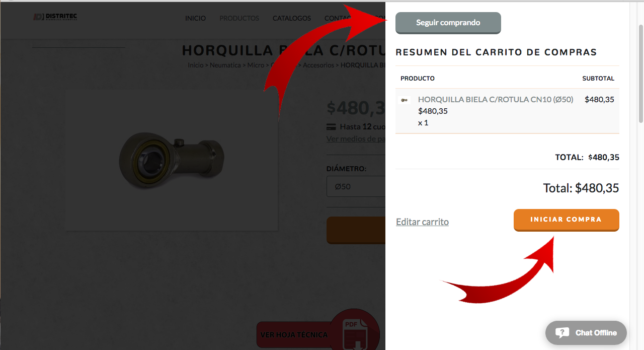Click Seguir comprando button
Screen dimensions: 644x350
coord(448,23)
